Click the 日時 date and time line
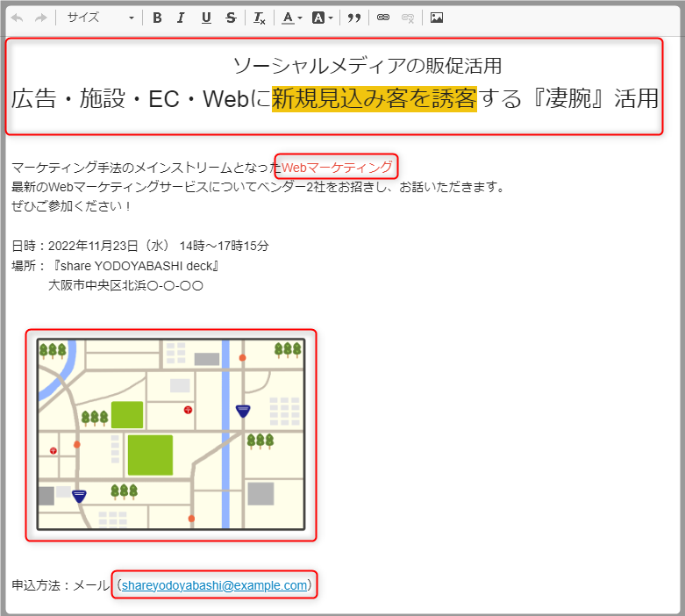The height and width of the screenshot is (616, 685). point(140,246)
